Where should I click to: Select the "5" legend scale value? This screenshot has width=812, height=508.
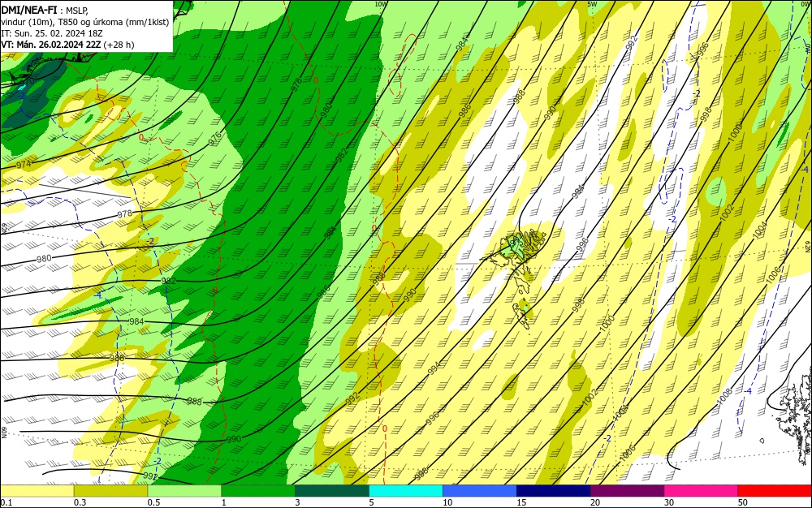tap(371, 502)
